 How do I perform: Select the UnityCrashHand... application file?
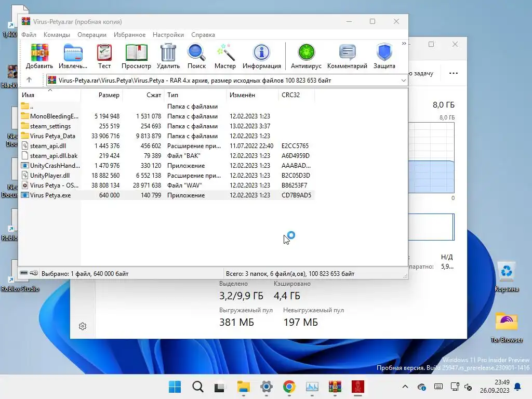166,165
